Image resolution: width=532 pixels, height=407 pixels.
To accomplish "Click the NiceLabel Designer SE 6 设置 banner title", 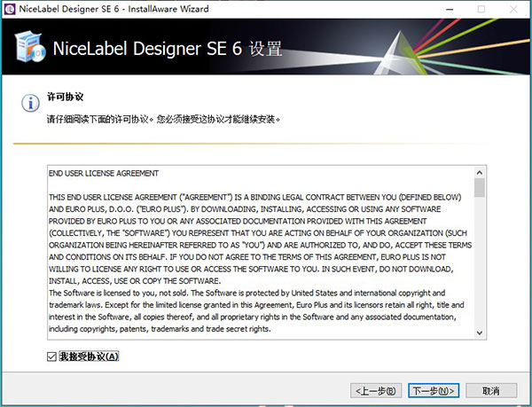I will pos(168,49).
